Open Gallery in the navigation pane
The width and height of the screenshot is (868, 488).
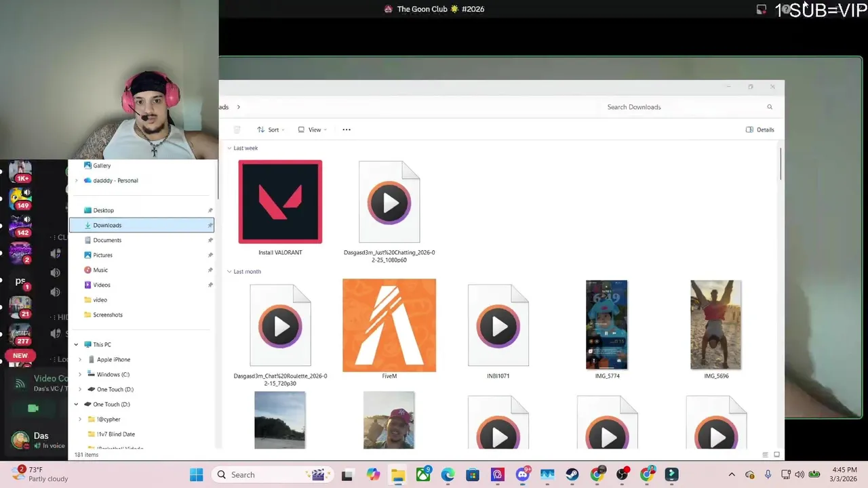pos(97,165)
